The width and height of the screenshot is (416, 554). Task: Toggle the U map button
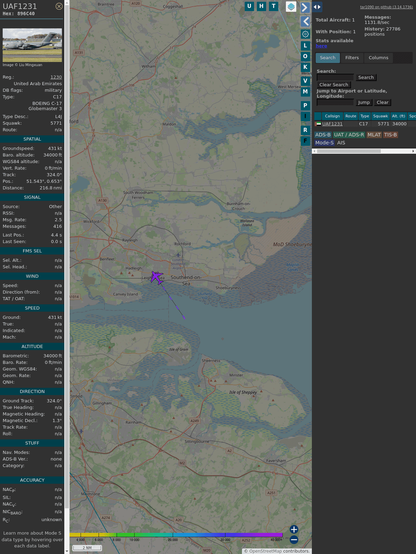tap(249, 6)
